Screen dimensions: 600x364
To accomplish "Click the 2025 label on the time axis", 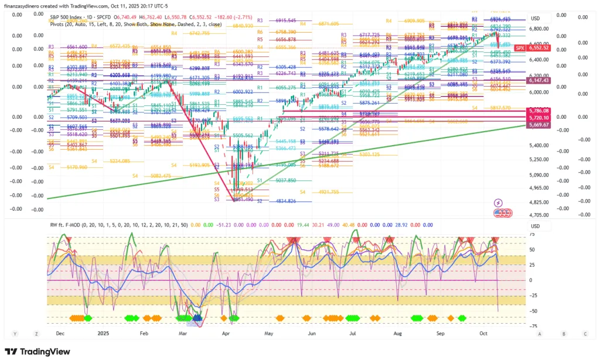I will pos(104,334).
